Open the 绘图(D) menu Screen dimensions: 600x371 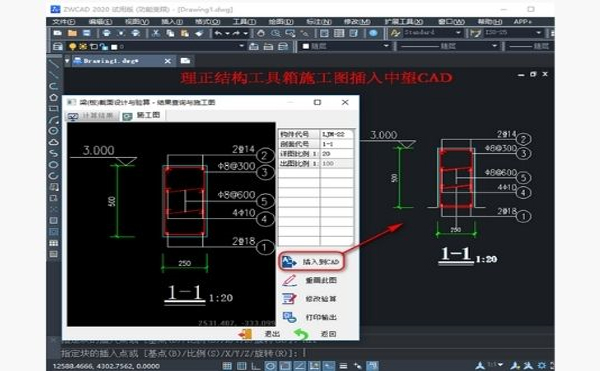[x=280, y=22]
